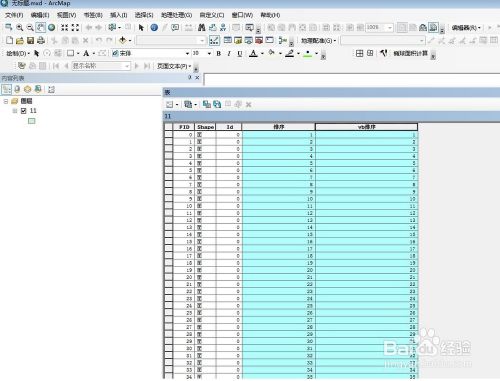Open the polygon symbol of layer 11
The height and width of the screenshot is (381, 500).
tap(32, 121)
